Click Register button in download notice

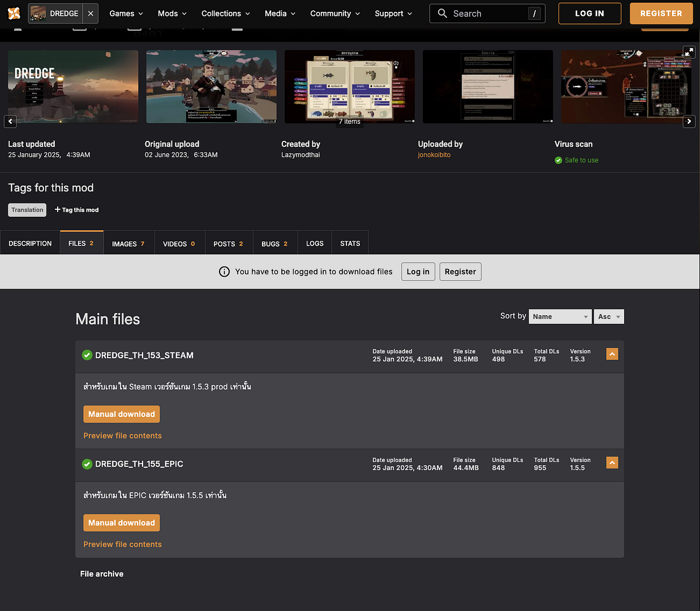click(460, 272)
